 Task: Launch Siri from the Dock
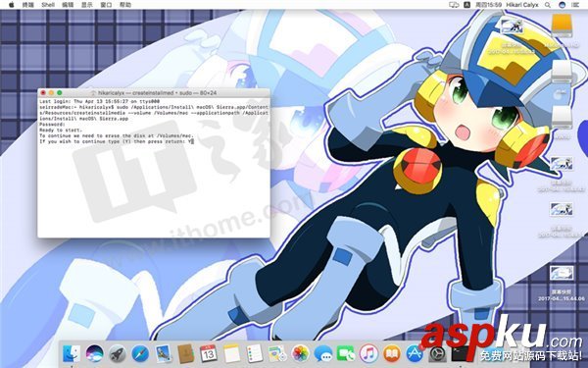(x=94, y=353)
